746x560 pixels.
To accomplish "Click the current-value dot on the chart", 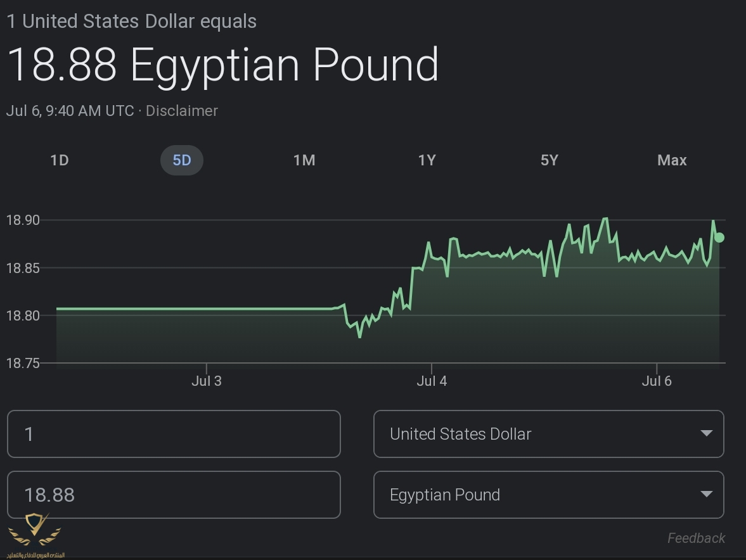I will (719, 238).
